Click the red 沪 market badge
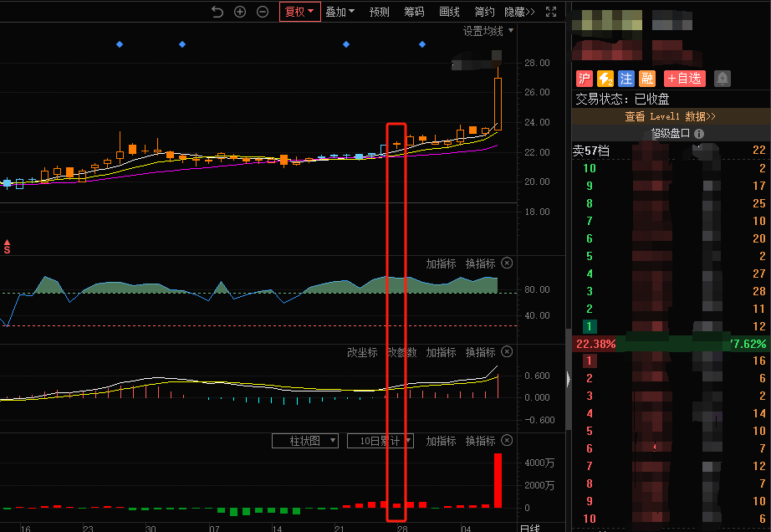This screenshot has width=771, height=532. point(584,79)
